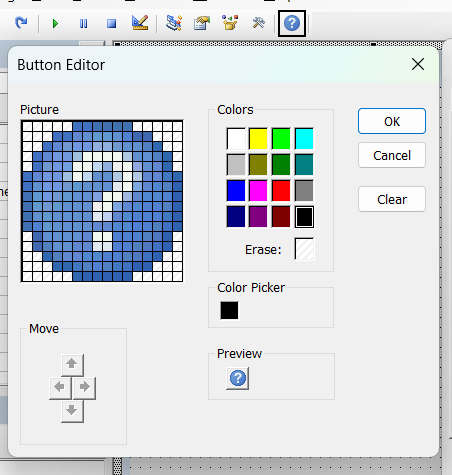This screenshot has height=475, width=452.
Task: Click the Redo arrow icon
Action: tap(21, 23)
